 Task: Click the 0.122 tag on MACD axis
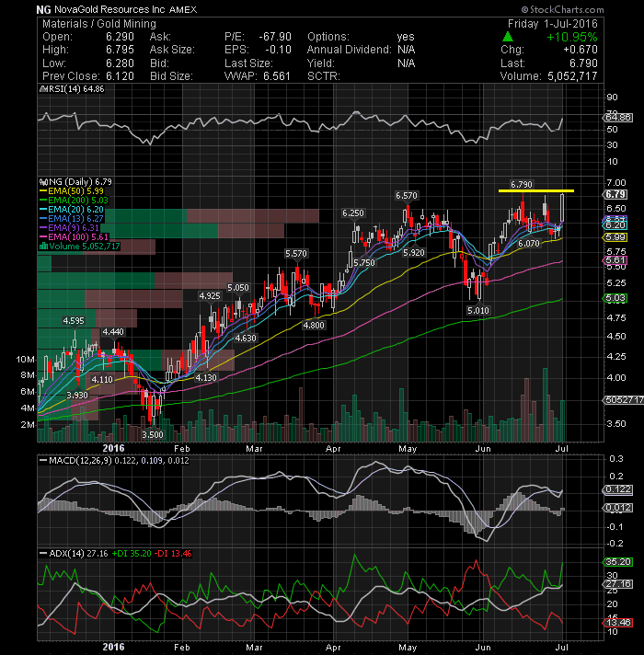(x=618, y=489)
